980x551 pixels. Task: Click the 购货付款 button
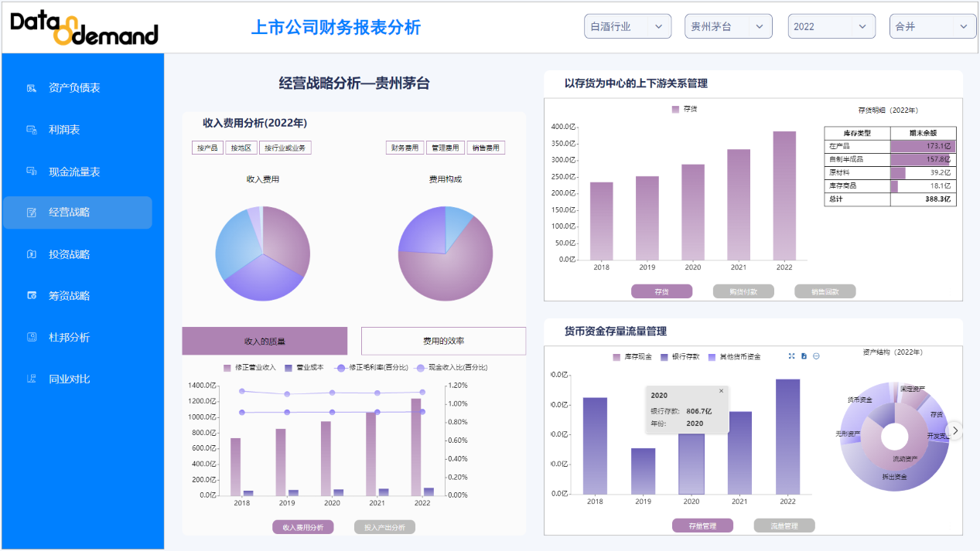(x=743, y=291)
